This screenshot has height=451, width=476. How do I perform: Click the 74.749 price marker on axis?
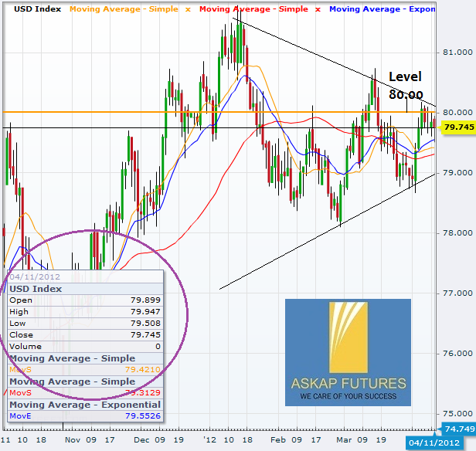pyautogui.click(x=456, y=429)
